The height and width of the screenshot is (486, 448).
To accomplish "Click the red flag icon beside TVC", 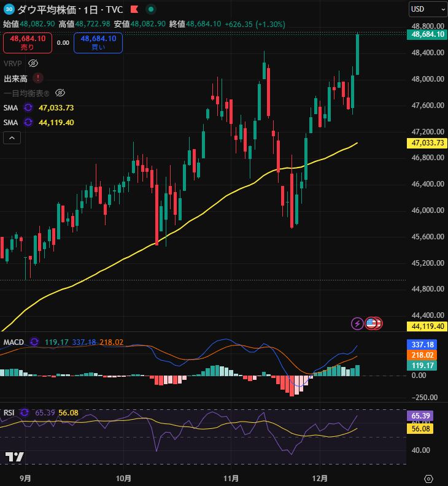I will 134,9.
